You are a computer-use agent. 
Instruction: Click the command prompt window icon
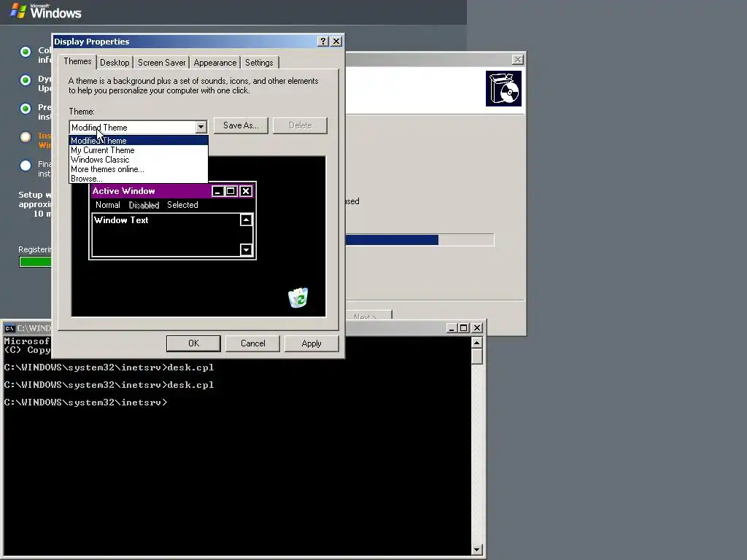[9, 328]
